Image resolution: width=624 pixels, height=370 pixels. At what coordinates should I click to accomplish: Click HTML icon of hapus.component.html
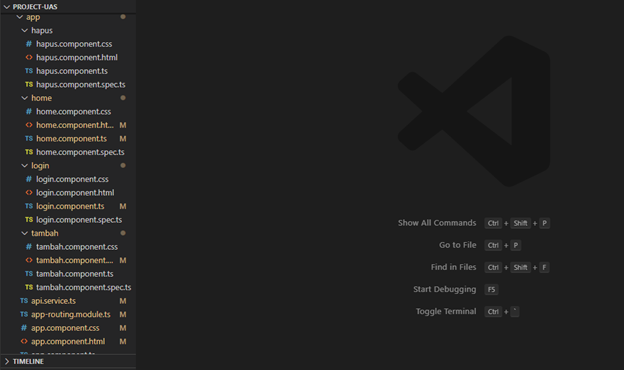click(29, 57)
